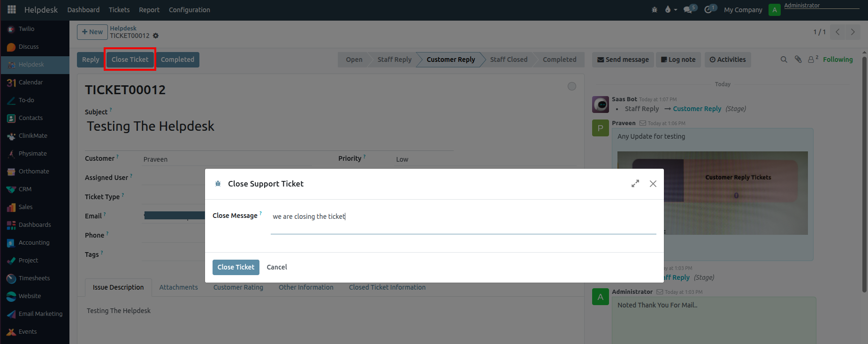Open the Report menu
Screen dimensions: 868x344
149,10
